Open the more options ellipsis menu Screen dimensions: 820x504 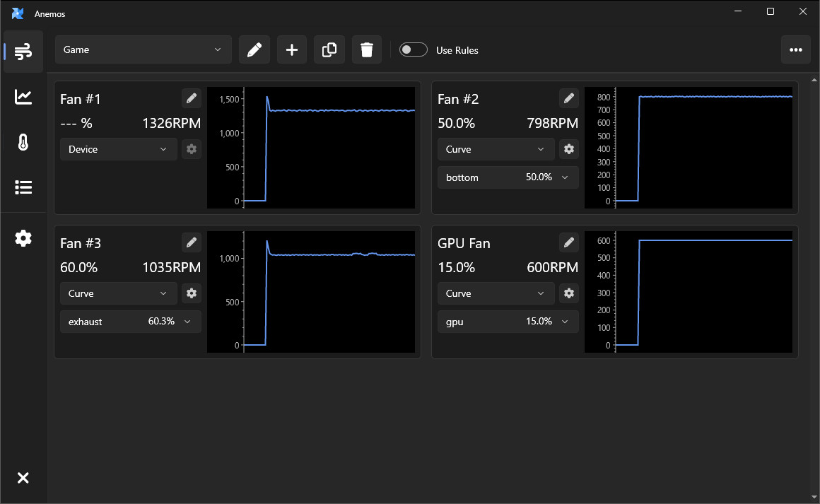(796, 49)
